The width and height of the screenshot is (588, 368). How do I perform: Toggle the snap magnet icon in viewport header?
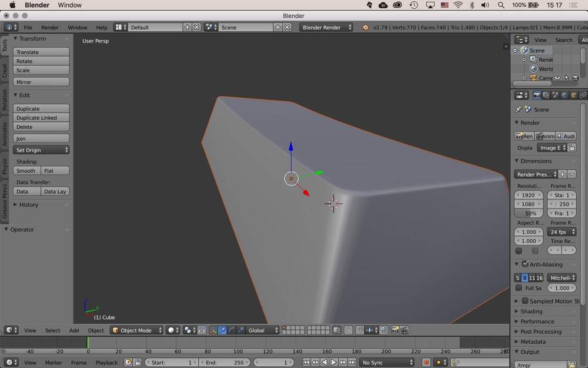point(359,330)
